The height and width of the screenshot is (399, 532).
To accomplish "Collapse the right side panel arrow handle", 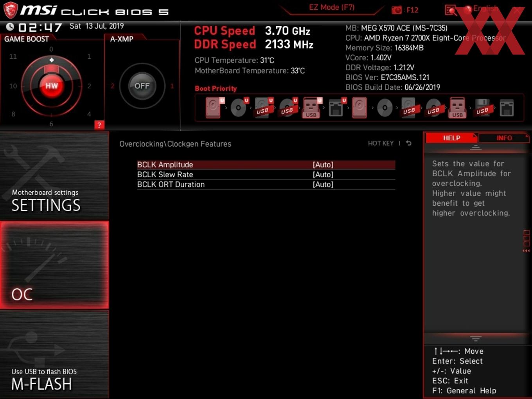I will [526, 242].
